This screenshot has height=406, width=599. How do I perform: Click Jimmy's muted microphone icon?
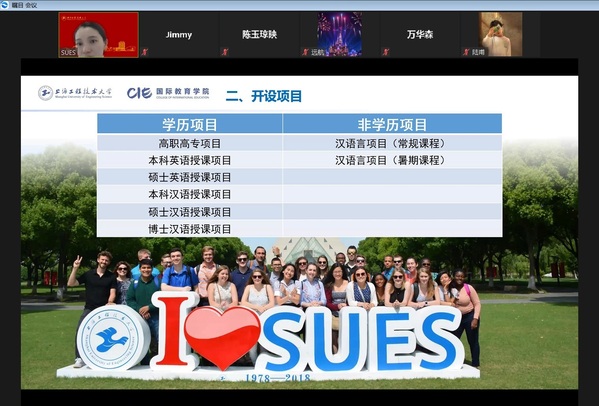(144, 52)
